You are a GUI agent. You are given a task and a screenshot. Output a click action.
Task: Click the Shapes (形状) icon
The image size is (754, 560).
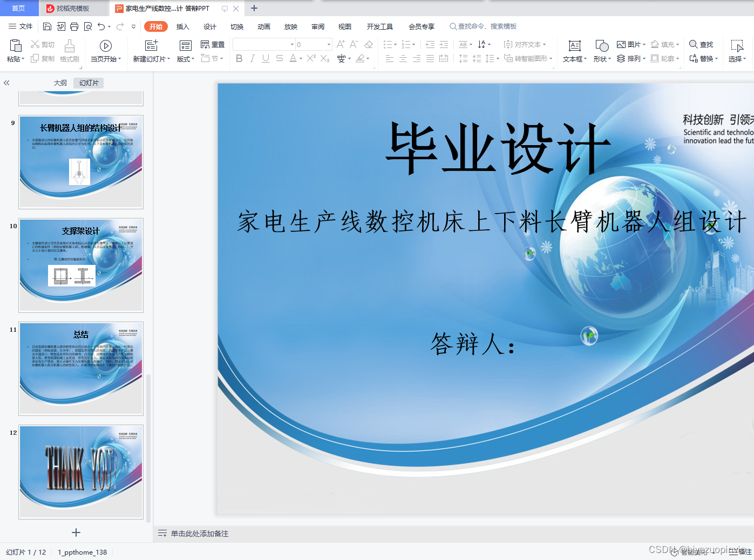click(x=602, y=46)
